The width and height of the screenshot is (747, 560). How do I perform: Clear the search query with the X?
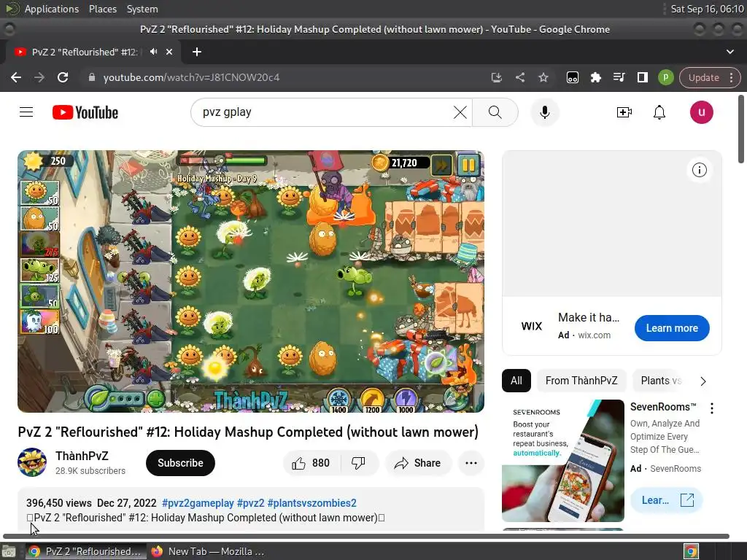point(460,112)
